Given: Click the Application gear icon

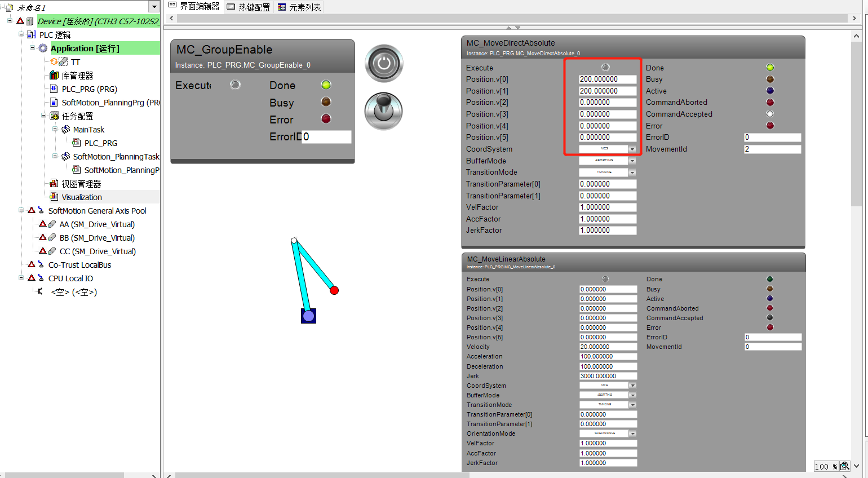Looking at the screenshot, I should (x=43, y=48).
